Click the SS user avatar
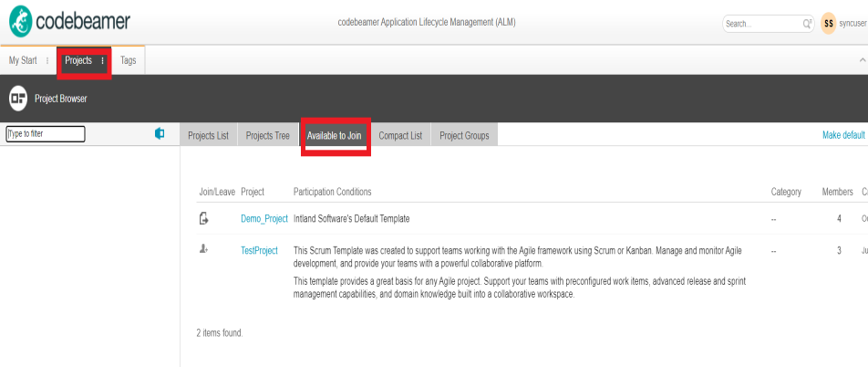 pos(828,24)
